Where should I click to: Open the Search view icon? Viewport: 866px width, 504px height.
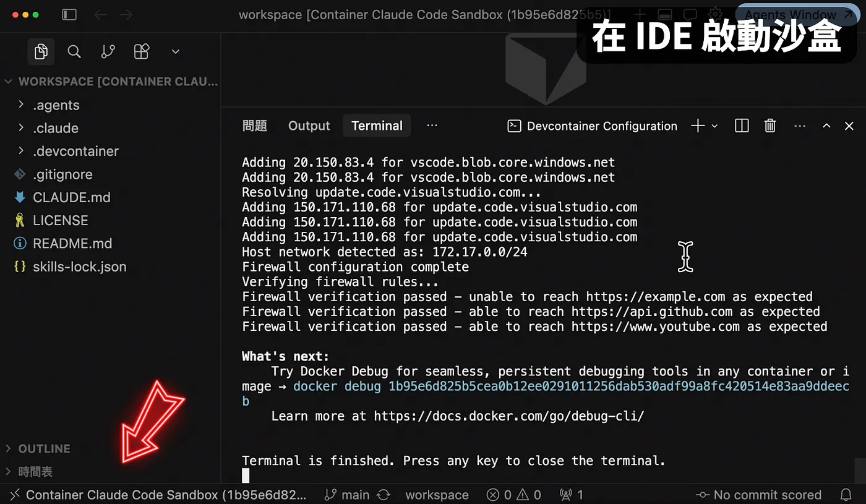point(74,51)
